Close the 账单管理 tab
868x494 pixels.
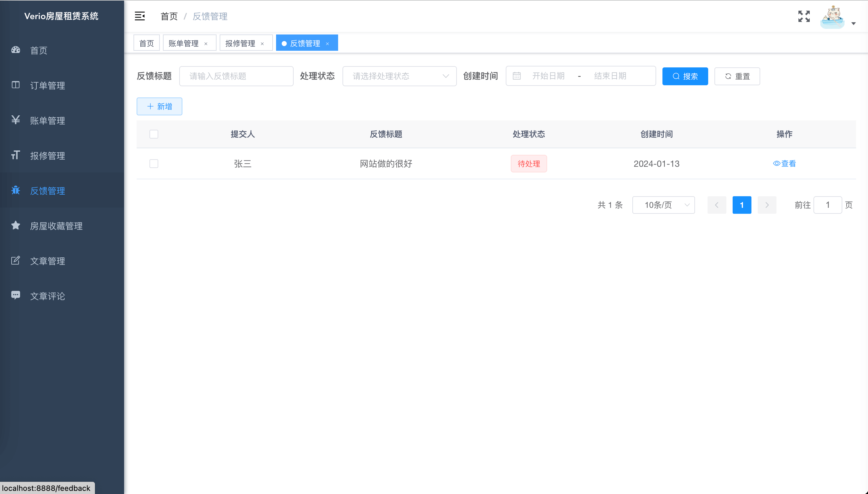click(x=206, y=44)
